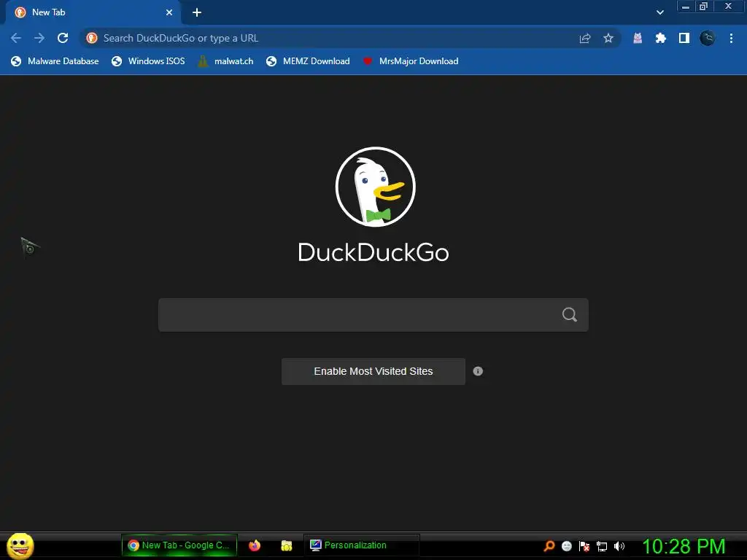Open the volume speaker tray icon
Viewport: 747px width, 560px height.
[x=619, y=545]
